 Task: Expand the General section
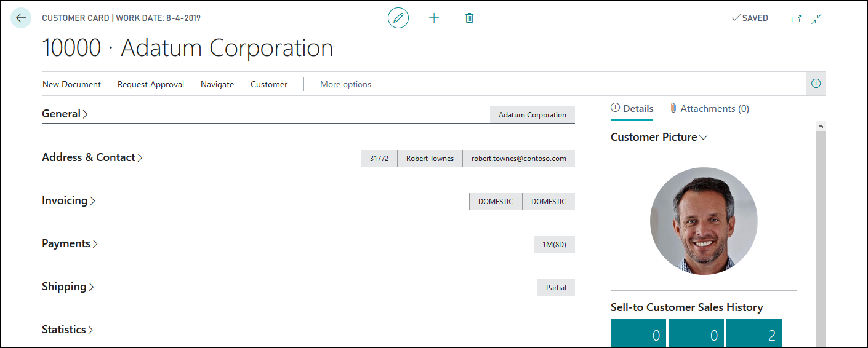pyautogui.click(x=65, y=114)
